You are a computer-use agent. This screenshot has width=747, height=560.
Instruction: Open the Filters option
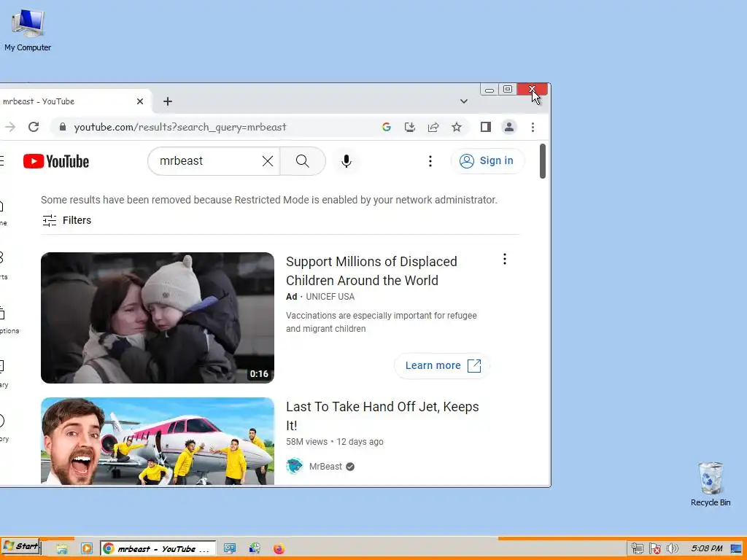(x=66, y=220)
